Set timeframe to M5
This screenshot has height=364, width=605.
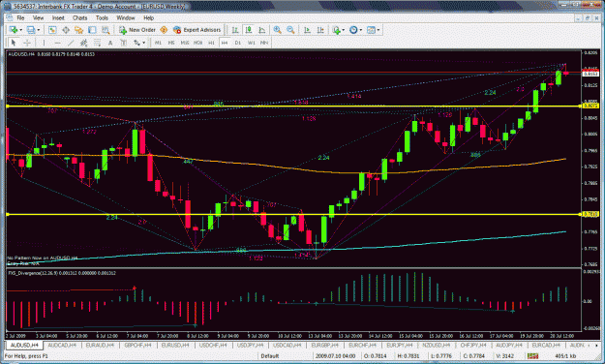pyautogui.click(x=171, y=43)
